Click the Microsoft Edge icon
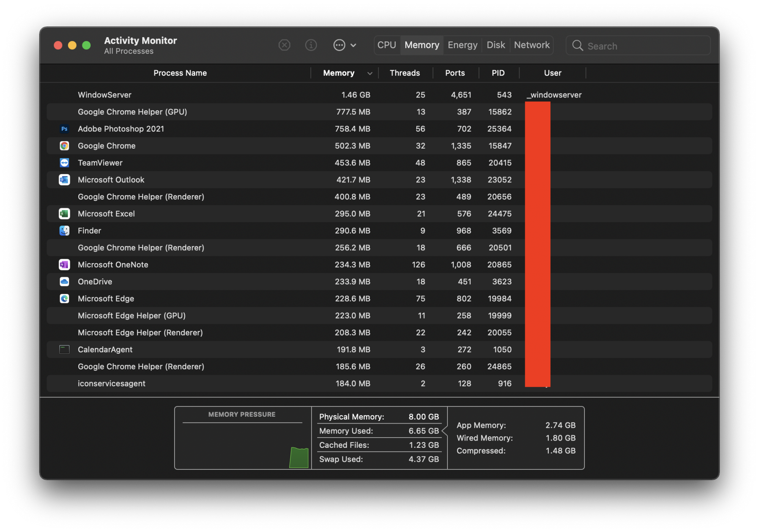Viewport: 759px width, 532px height. 65,298
